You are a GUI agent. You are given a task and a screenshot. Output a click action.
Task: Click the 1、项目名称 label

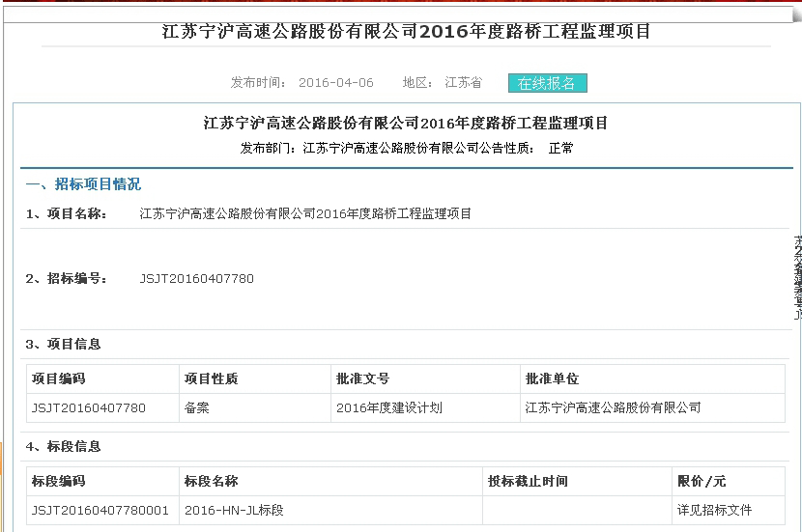tap(66, 213)
